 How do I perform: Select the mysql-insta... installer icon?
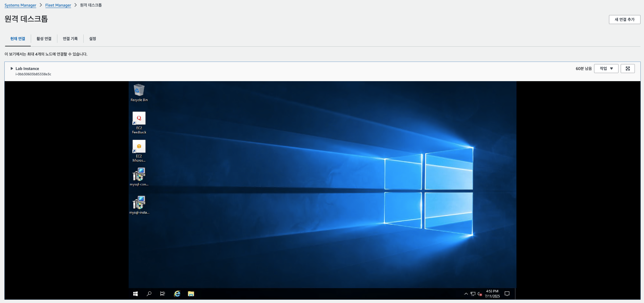pyautogui.click(x=139, y=205)
